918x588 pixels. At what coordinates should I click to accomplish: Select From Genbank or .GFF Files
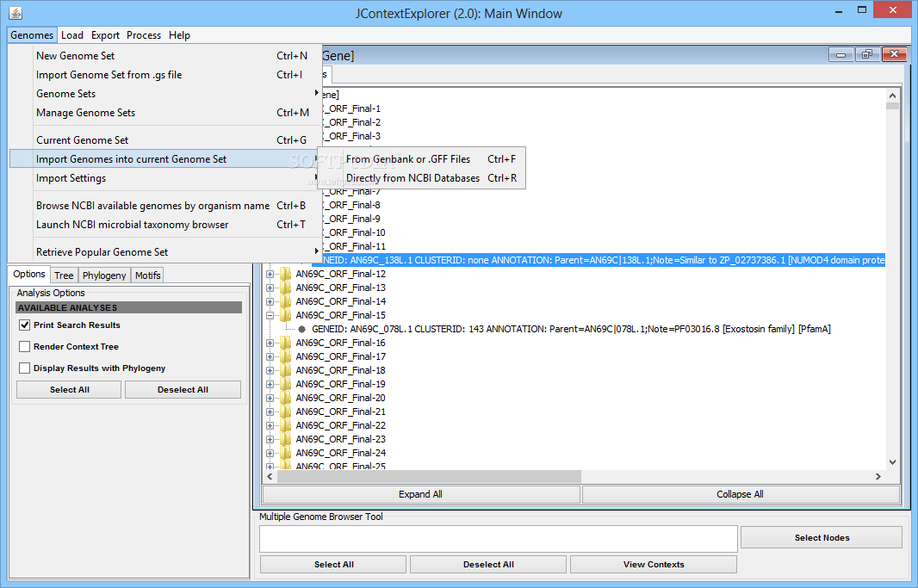coord(421,159)
